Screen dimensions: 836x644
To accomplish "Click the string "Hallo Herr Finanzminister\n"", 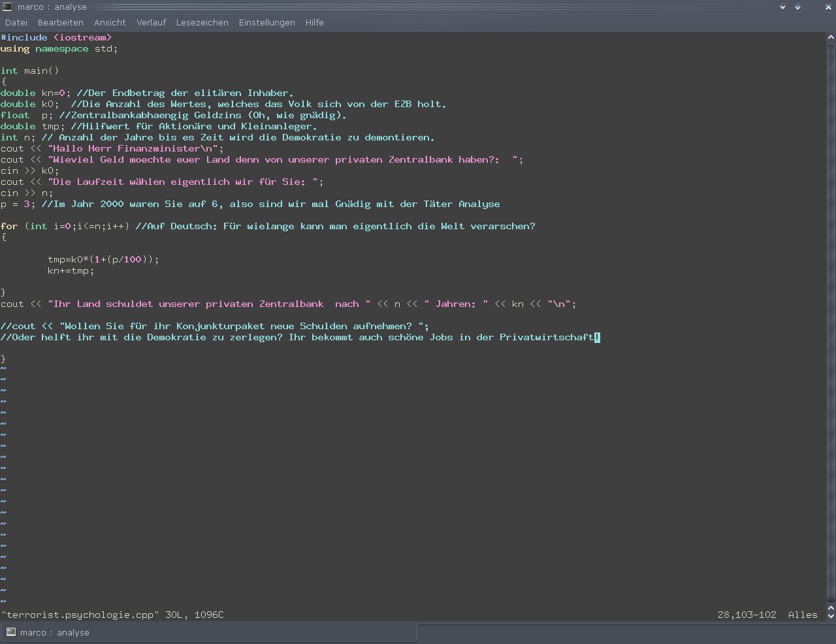I will [133, 148].
